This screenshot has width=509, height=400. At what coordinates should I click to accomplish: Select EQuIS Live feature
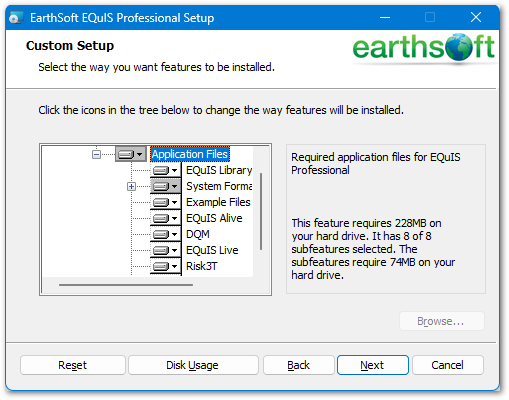point(212,250)
